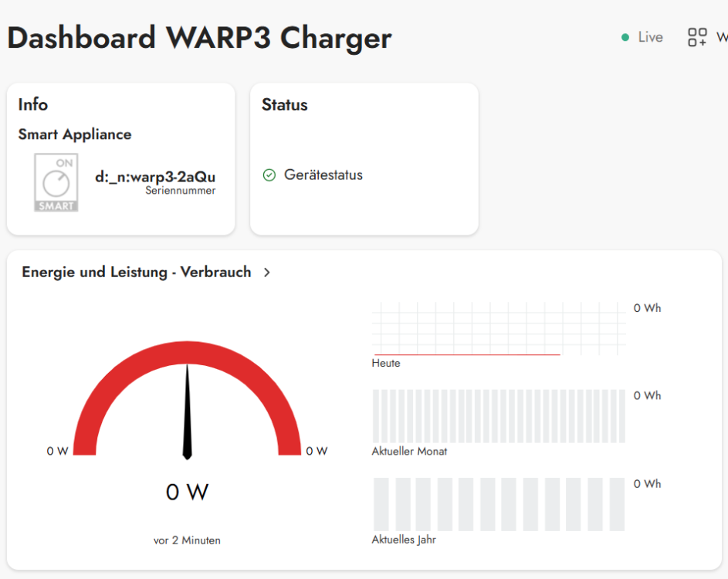
Task: Click the Aktuelles Jahr bar chart
Action: tap(499, 504)
